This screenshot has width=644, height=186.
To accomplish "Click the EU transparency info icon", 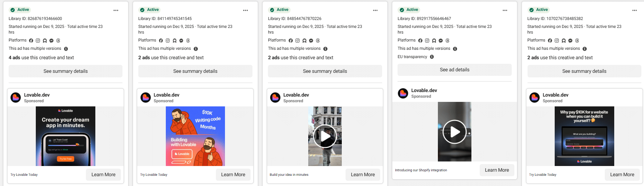I will click(432, 57).
